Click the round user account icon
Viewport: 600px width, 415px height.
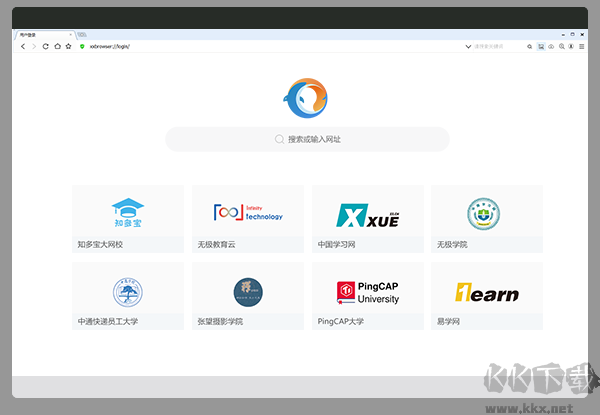coord(571,47)
